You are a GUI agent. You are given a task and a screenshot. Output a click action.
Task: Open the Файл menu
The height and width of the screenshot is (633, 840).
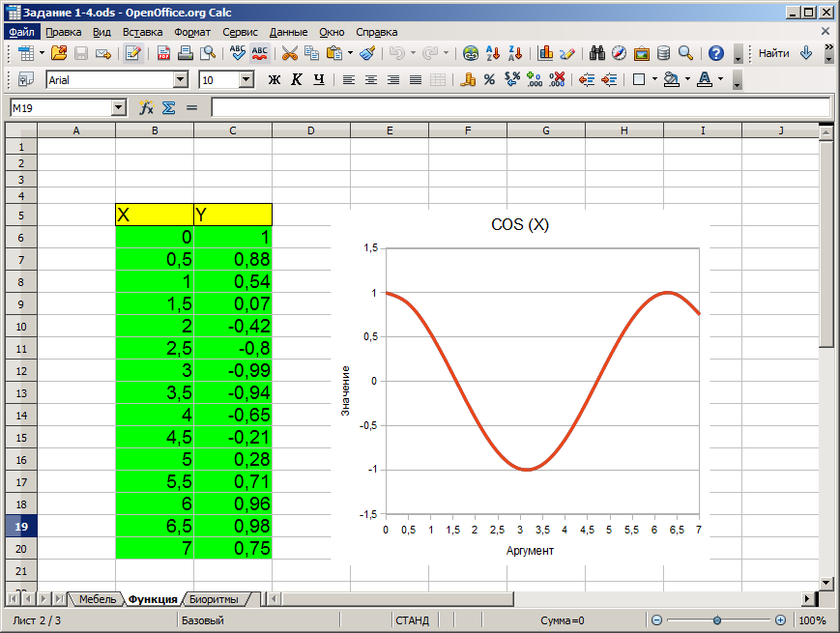[x=22, y=32]
